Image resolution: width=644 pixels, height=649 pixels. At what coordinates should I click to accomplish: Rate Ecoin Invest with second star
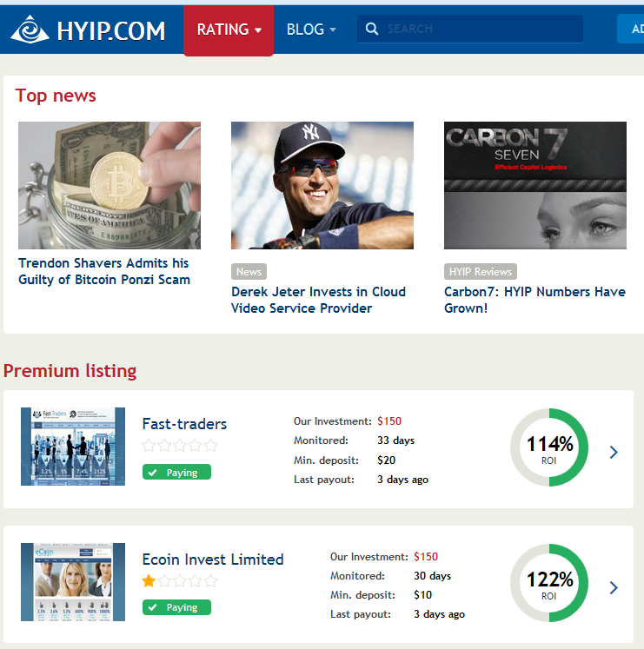[x=164, y=581]
